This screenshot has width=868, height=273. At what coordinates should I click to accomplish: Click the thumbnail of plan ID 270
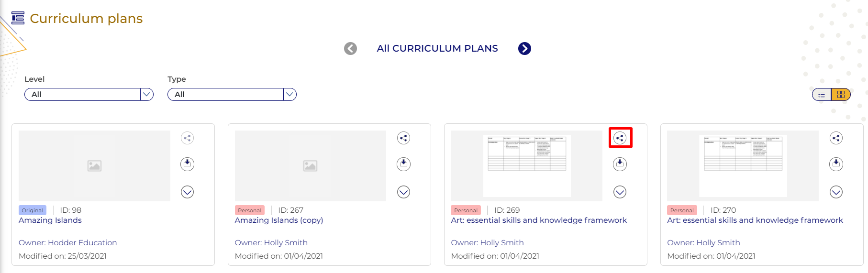coord(743,165)
